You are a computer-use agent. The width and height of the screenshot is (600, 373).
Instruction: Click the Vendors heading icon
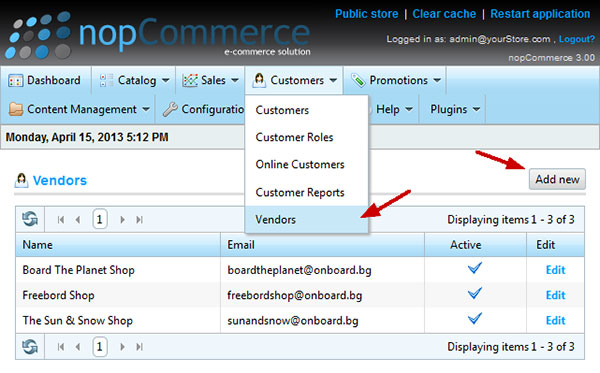click(x=21, y=180)
